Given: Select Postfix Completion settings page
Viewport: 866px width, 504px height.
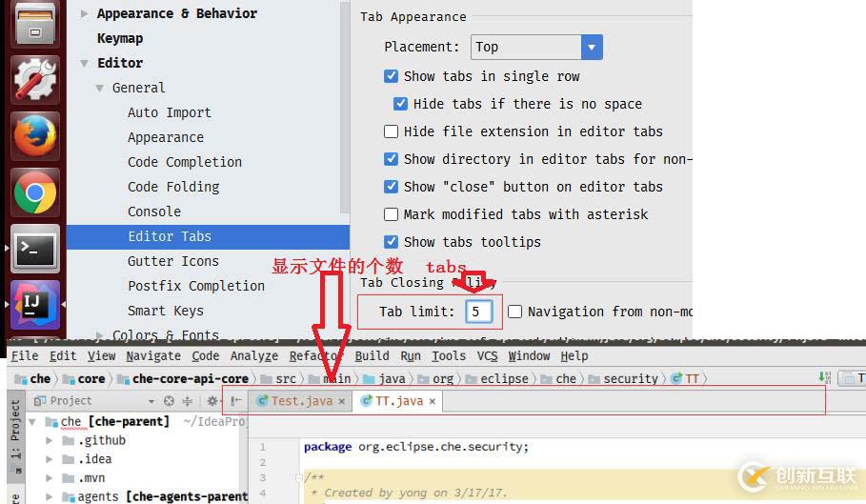Looking at the screenshot, I should [x=196, y=286].
